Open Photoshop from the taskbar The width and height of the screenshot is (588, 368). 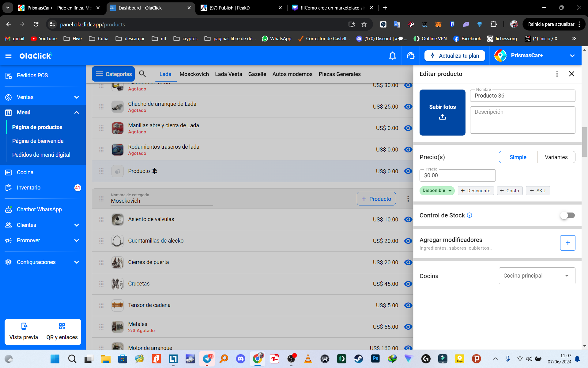375,358
